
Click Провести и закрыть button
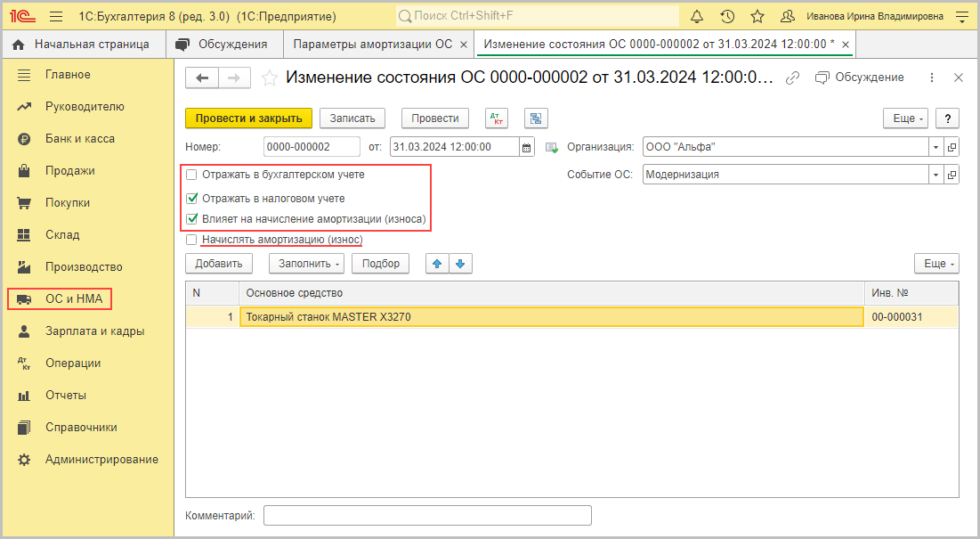(x=248, y=118)
